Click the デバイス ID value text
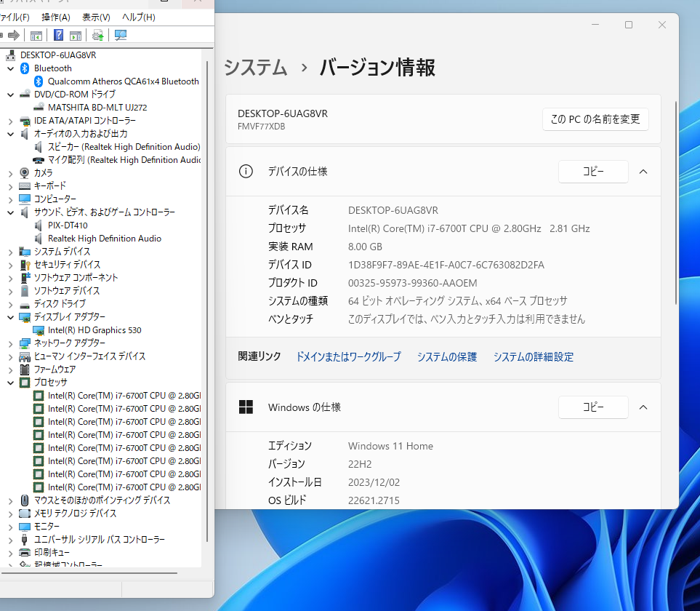 [x=446, y=265]
